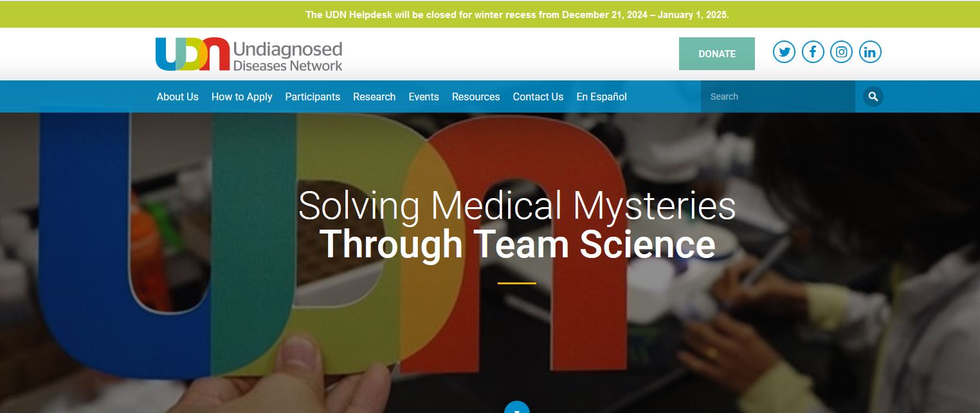The height and width of the screenshot is (413, 980).
Task: Open the Research menu item
Action: pos(374,96)
